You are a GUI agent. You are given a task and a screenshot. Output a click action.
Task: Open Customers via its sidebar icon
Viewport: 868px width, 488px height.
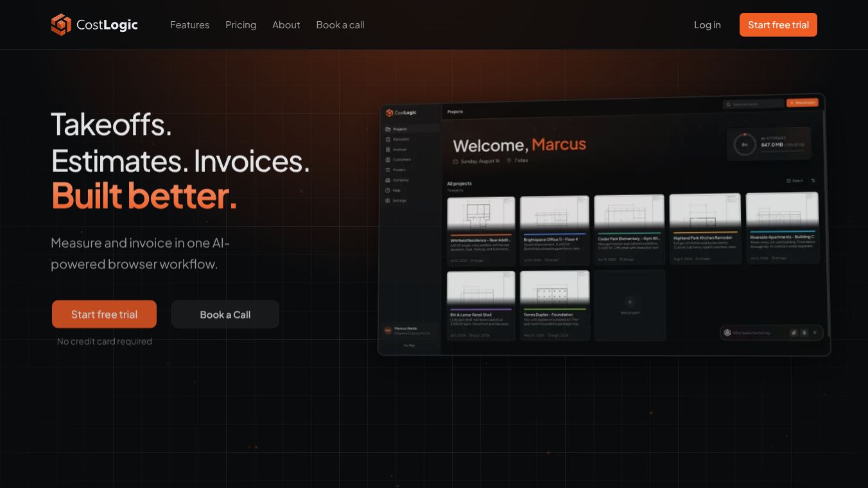[388, 160]
